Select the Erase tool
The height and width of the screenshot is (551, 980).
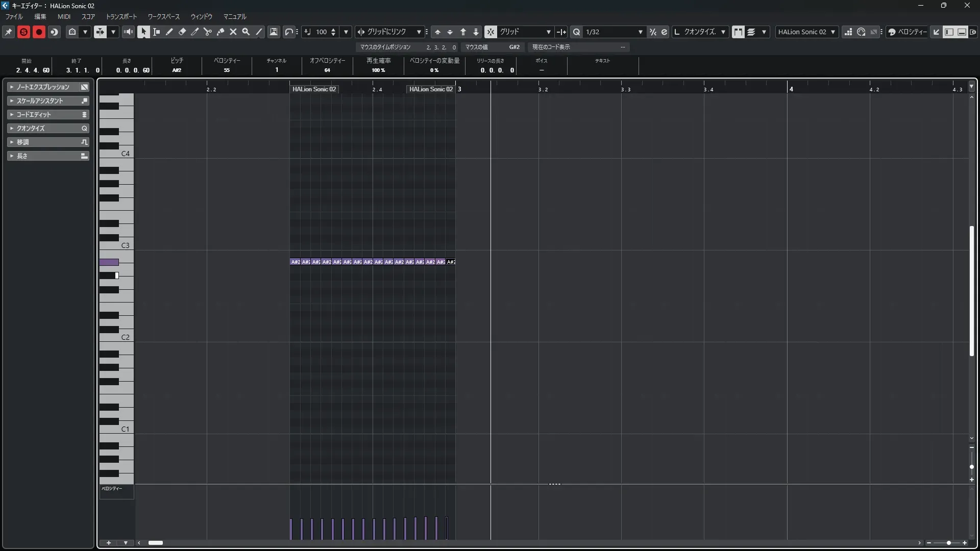click(182, 32)
